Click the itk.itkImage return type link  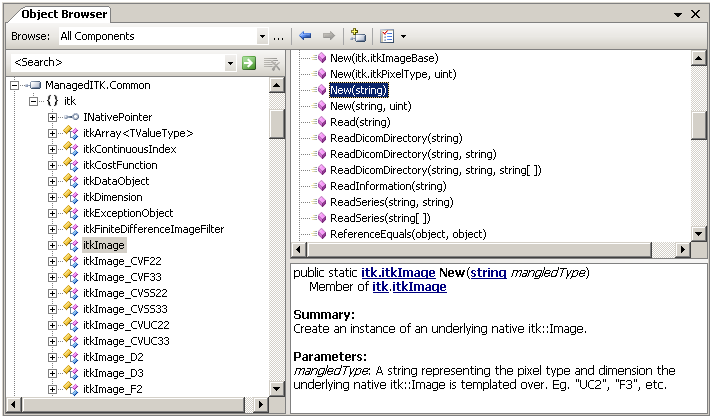click(396, 273)
